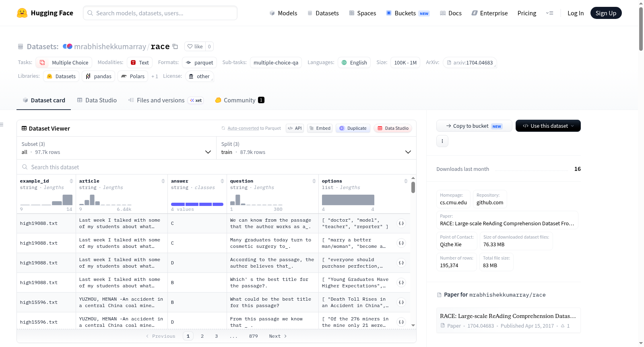Expand row JSON for "From this passage we know"

[x=401, y=322]
